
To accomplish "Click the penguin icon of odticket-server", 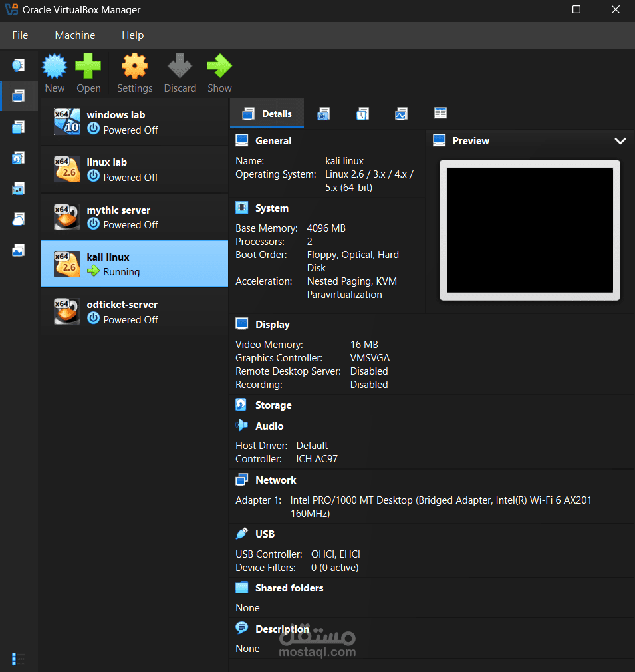I will coord(67,311).
